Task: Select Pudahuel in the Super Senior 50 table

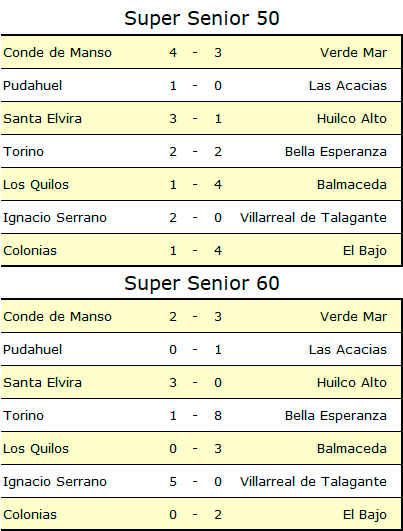Action: (33, 85)
